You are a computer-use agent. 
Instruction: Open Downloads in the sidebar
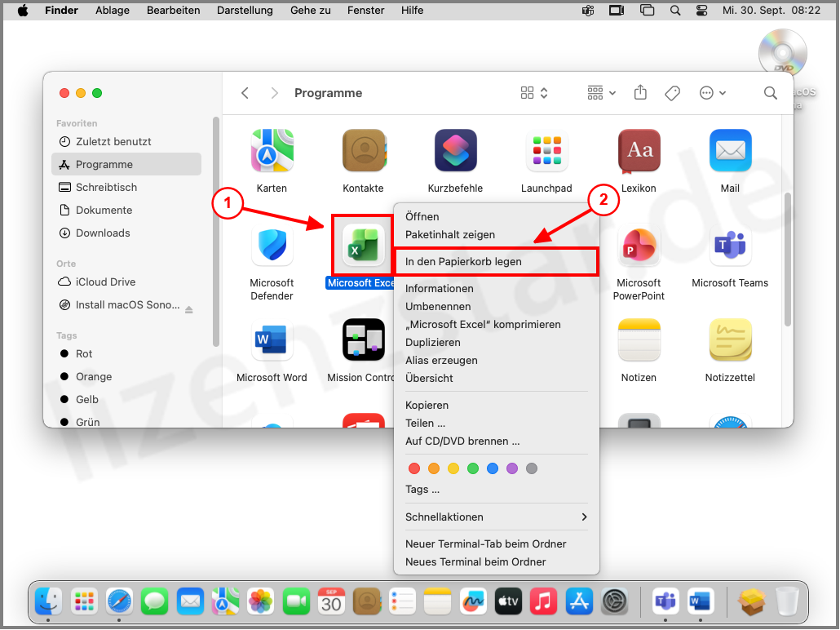pyautogui.click(x=126, y=233)
